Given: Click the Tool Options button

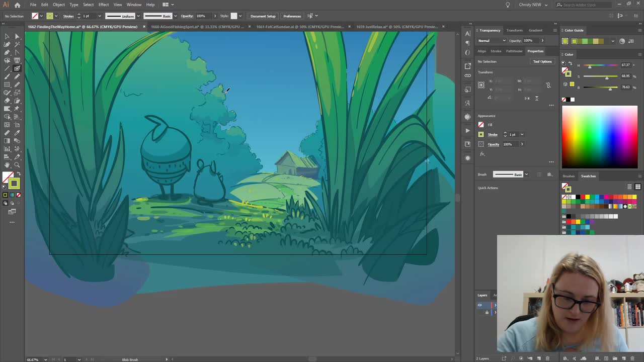Looking at the screenshot, I should click(x=542, y=61).
